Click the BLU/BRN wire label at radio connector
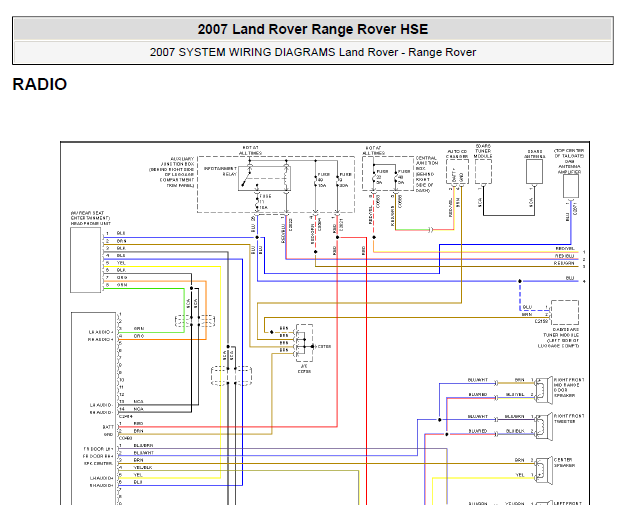The height and width of the screenshot is (505, 626). pos(143,445)
